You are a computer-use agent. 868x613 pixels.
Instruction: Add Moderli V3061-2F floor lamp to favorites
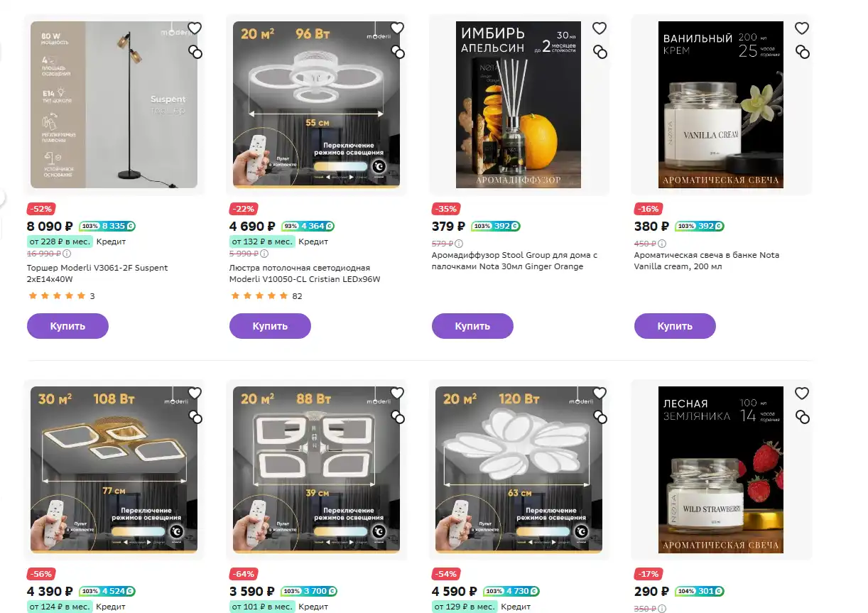[195, 28]
